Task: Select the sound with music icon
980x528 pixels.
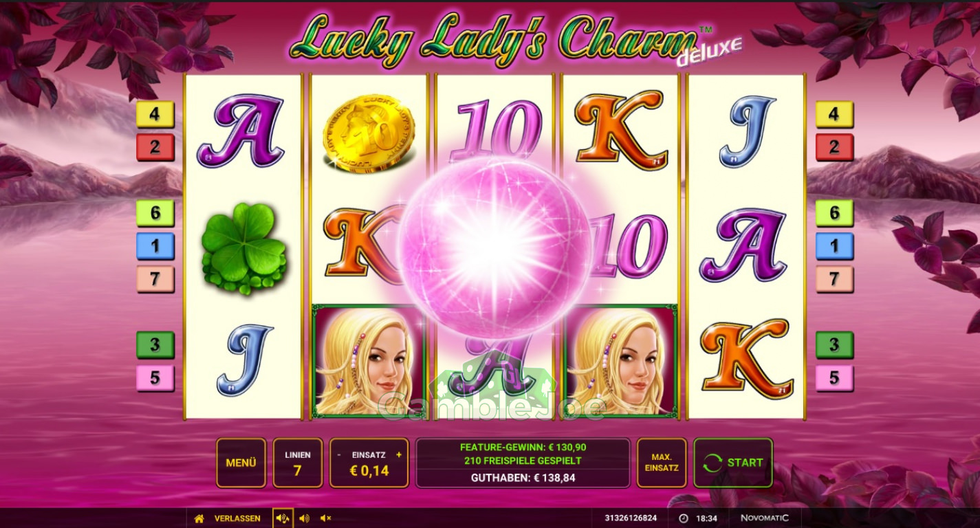Action: tap(283, 518)
